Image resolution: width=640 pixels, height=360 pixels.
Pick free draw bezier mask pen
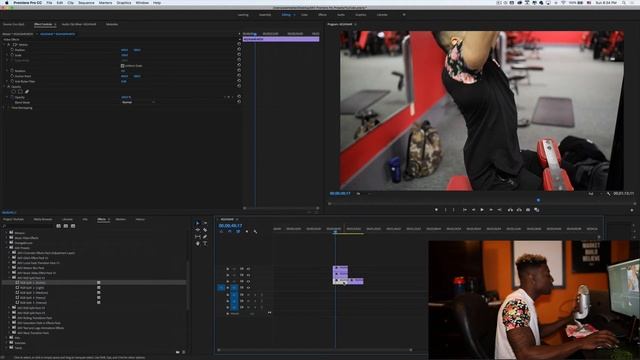tap(27, 92)
